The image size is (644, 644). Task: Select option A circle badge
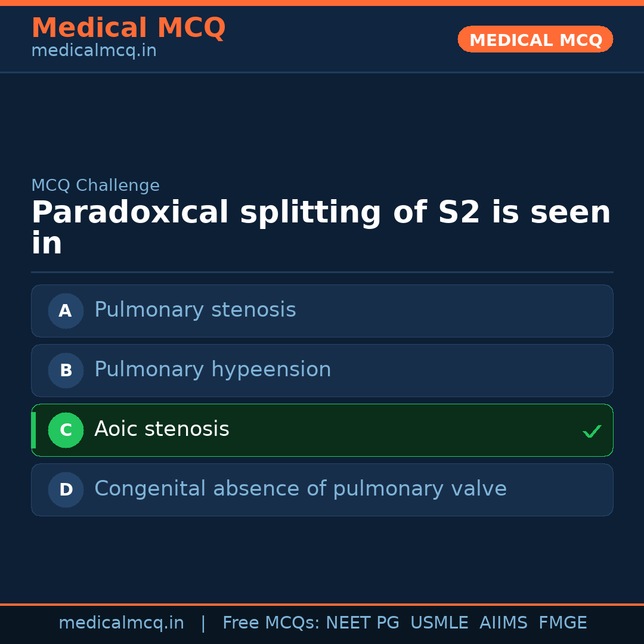pos(66,311)
